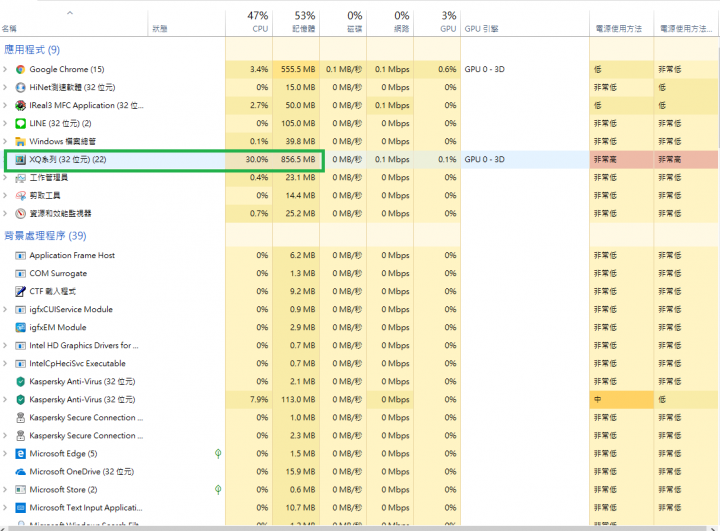Sort by the 名稱 column header
Screen dimensions: 720x531
(74, 22)
